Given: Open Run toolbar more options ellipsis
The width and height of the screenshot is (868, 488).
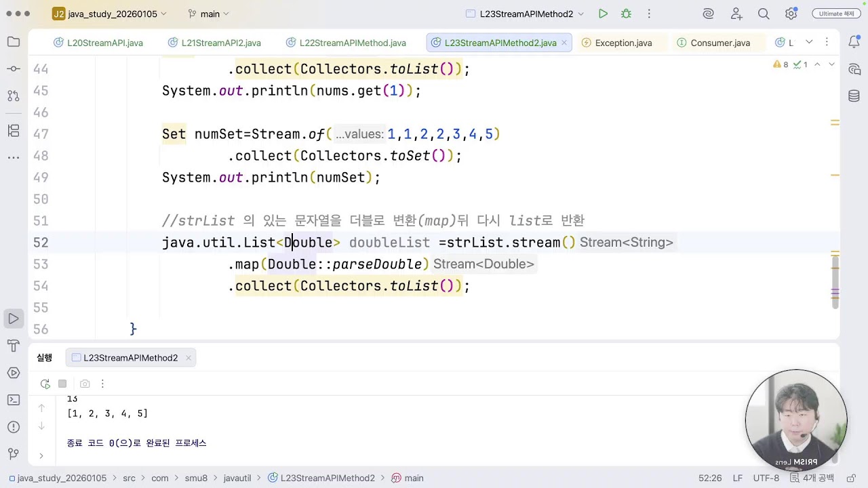Looking at the screenshot, I should click(x=102, y=384).
